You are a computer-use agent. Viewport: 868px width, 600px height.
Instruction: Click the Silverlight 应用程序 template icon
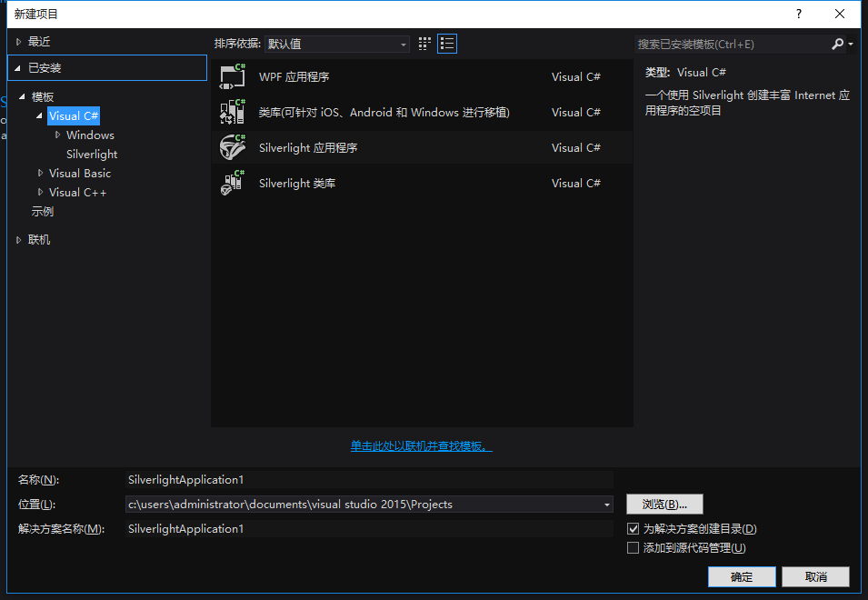[x=233, y=148]
